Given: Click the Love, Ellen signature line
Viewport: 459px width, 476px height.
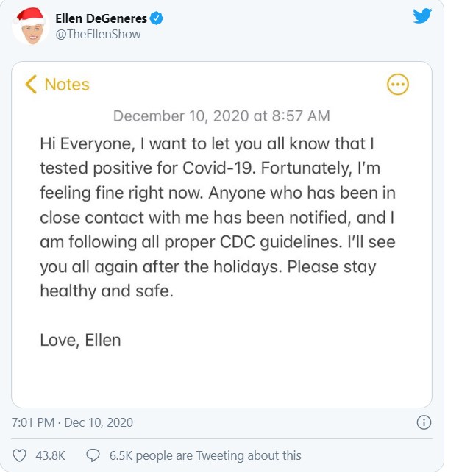Looking at the screenshot, I should 80,340.
